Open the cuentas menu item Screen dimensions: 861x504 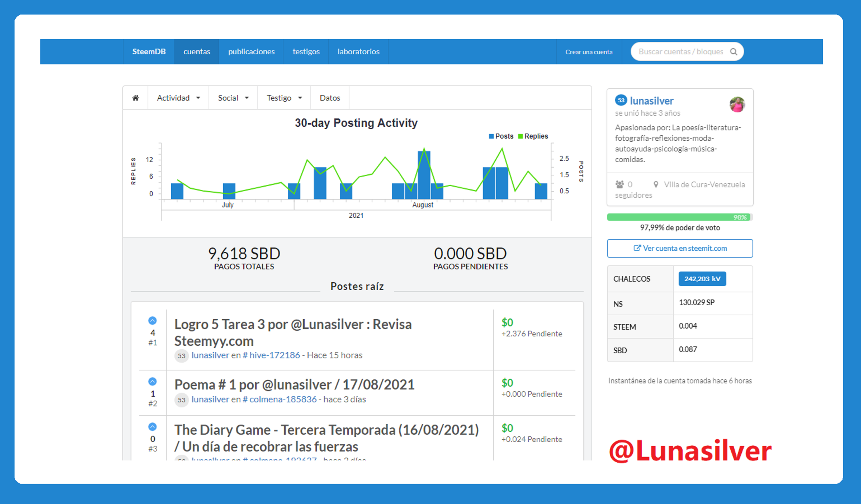tap(197, 52)
